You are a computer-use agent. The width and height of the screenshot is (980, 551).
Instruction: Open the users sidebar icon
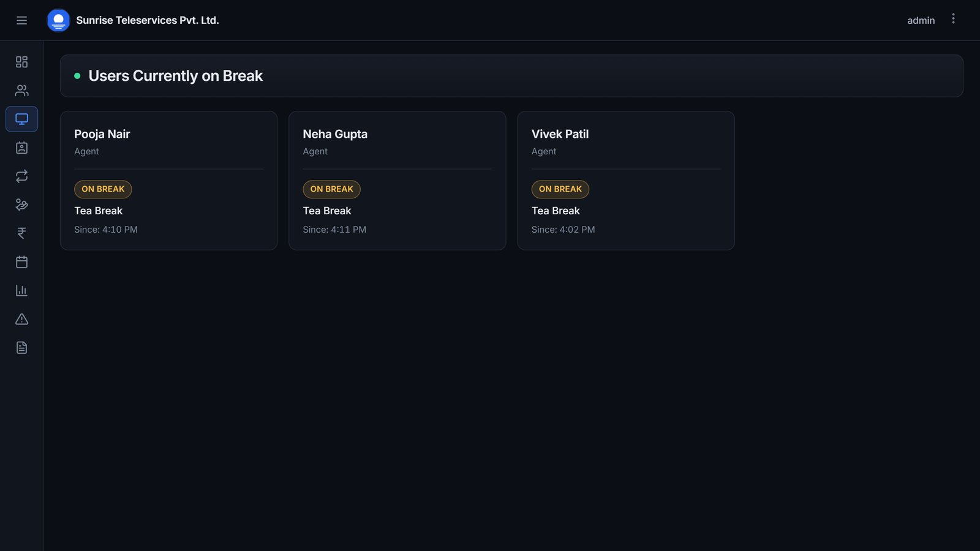tap(21, 91)
